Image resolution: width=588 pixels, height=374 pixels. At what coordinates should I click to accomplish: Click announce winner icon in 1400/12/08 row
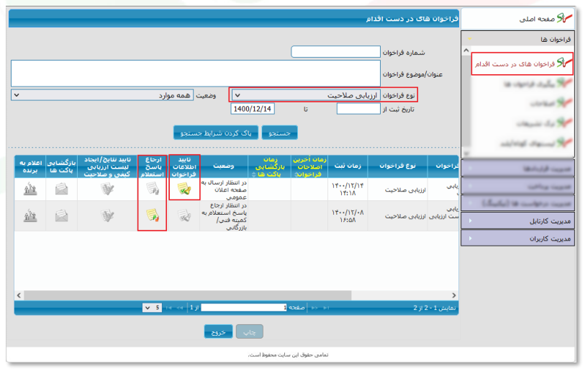coord(30,215)
